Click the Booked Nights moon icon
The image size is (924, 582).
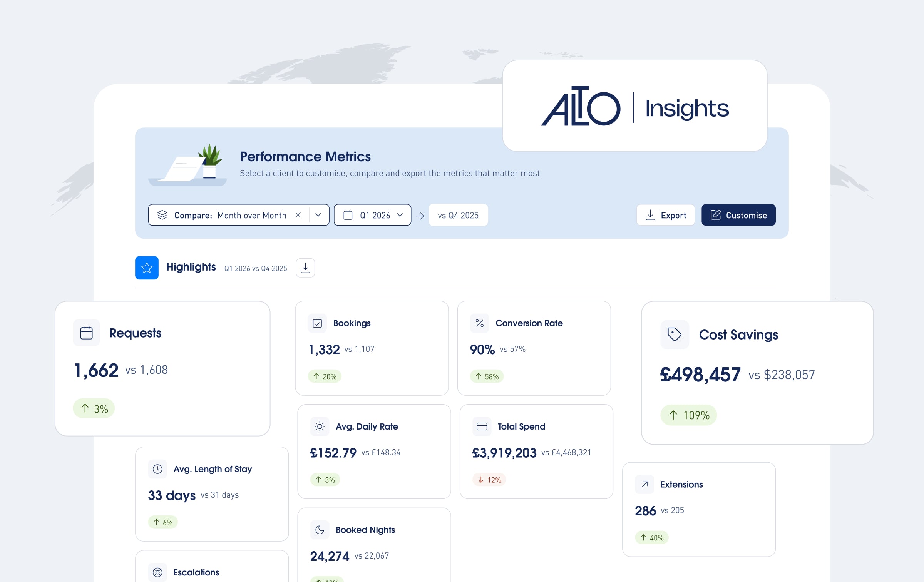tap(320, 530)
